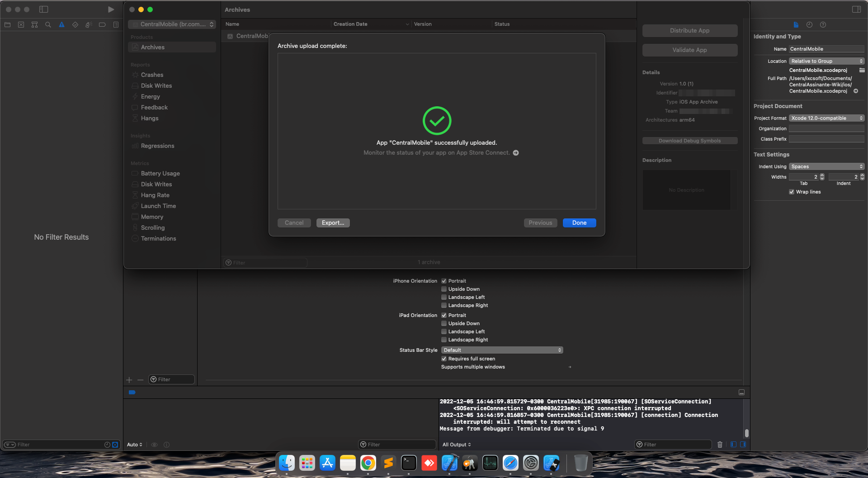Toggle Requires full screen checkbox
The height and width of the screenshot is (478, 868).
tap(444, 359)
